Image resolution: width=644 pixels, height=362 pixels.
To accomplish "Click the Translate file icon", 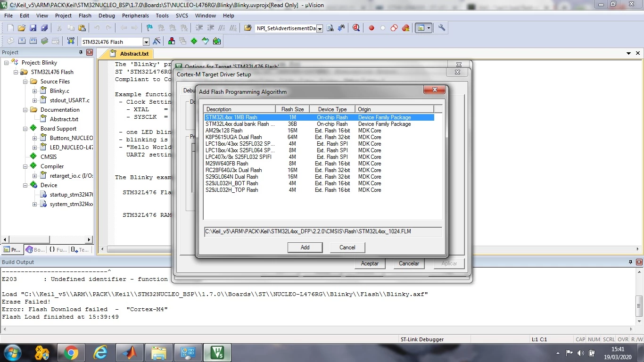I will coord(10,41).
